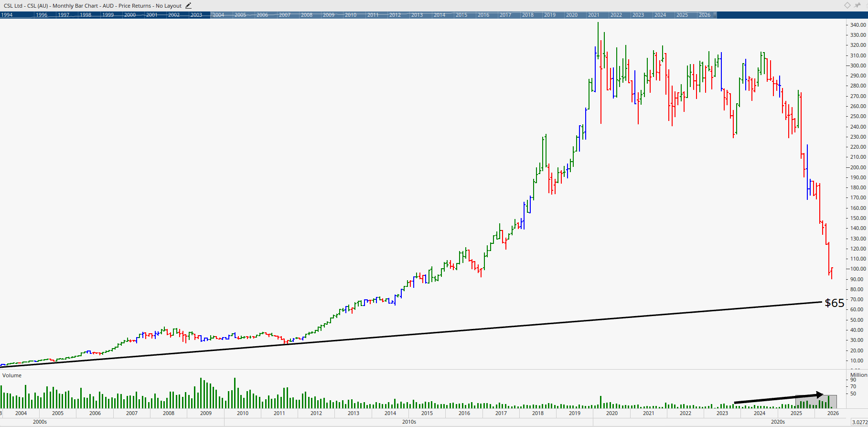Click 2010 in the top overview timeline strip
The height and width of the screenshot is (427, 868).
pos(351,15)
